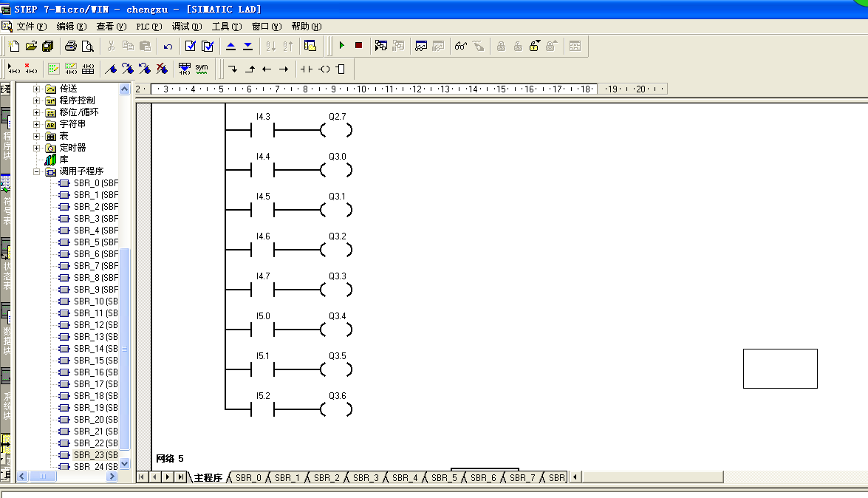Image resolution: width=868 pixels, height=498 pixels.
Task: Select SBR_23 in the instruction tree
Action: 96,455
